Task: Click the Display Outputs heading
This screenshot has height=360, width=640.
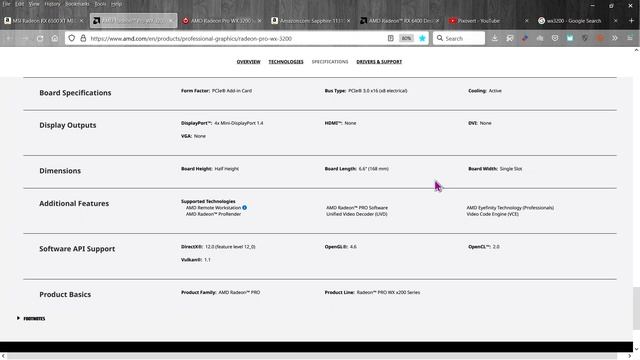Action: point(68,125)
